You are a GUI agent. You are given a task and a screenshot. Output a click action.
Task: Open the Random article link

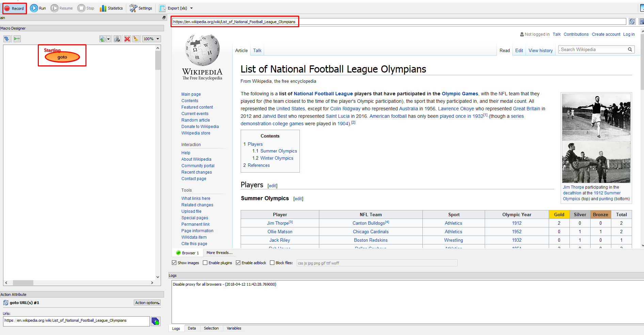(196, 120)
